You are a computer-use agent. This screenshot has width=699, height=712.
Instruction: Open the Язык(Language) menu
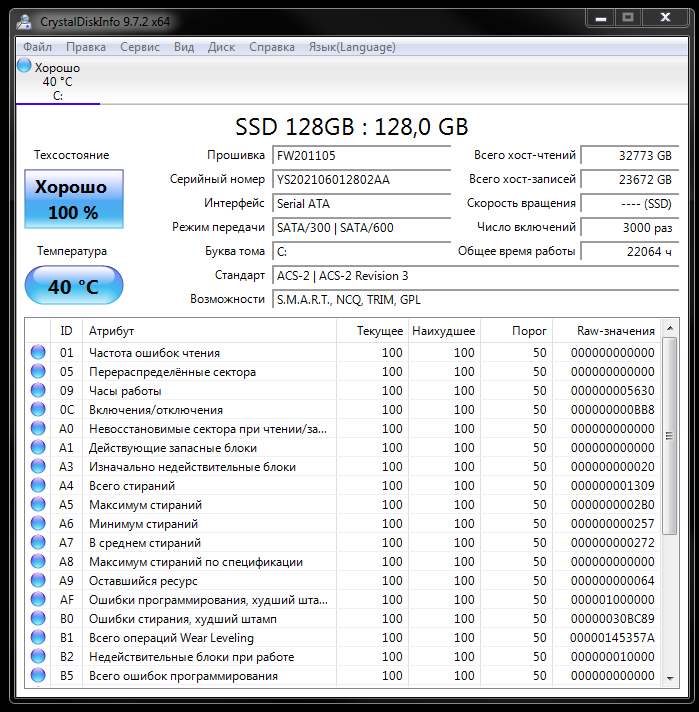coord(351,47)
